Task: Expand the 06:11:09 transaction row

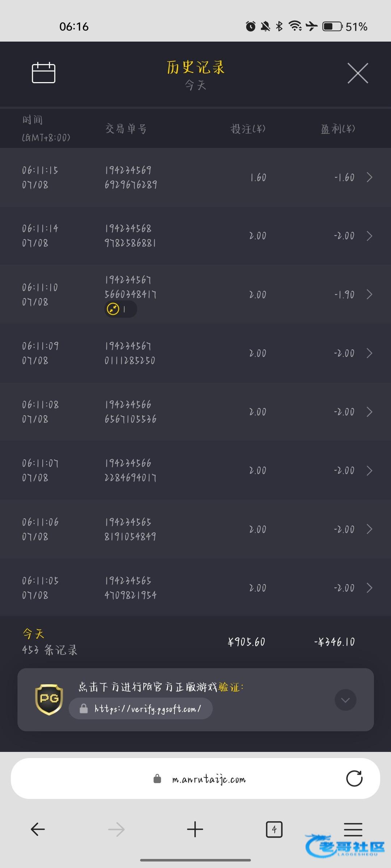Action: click(369, 353)
